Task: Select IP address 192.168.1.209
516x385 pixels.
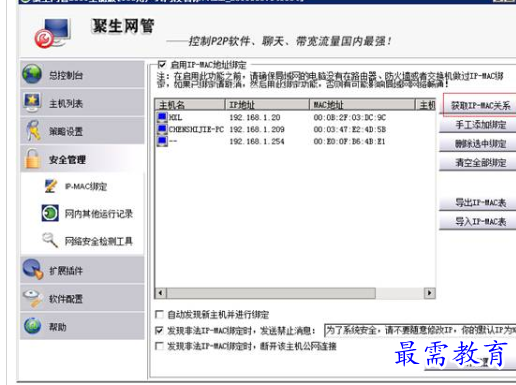Action: (x=257, y=129)
